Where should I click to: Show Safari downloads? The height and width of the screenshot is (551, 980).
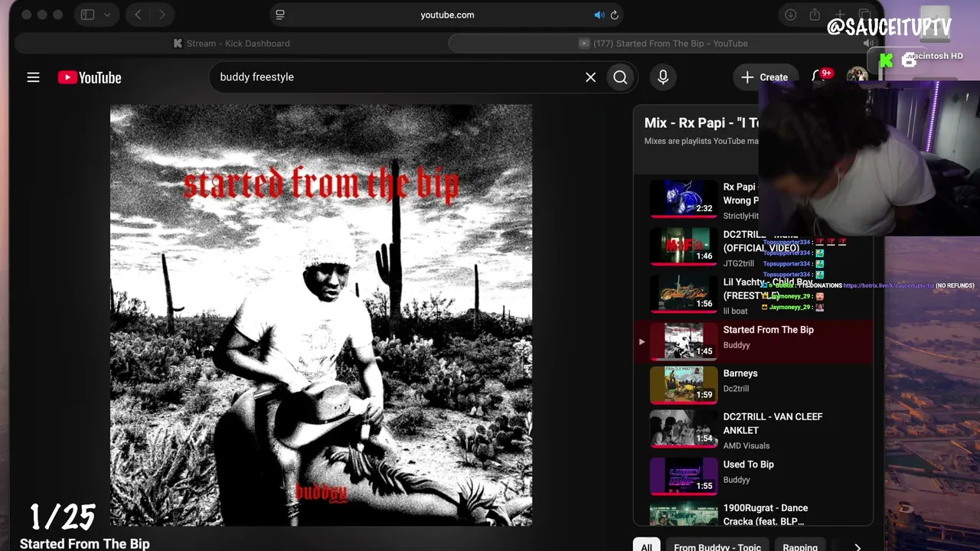pos(791,15)
